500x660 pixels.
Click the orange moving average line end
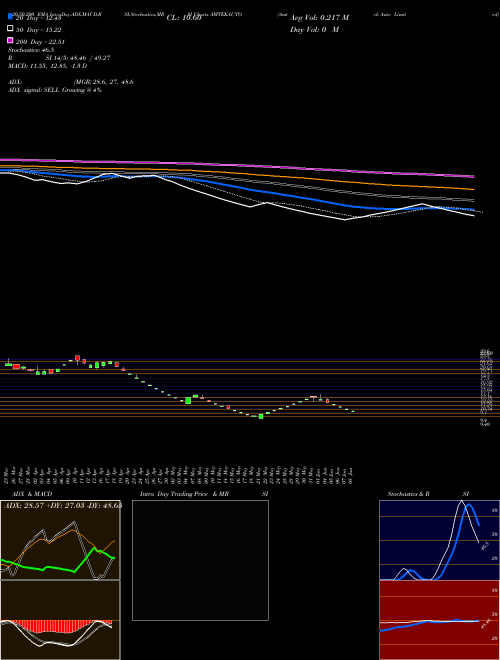tap(473, 189)
